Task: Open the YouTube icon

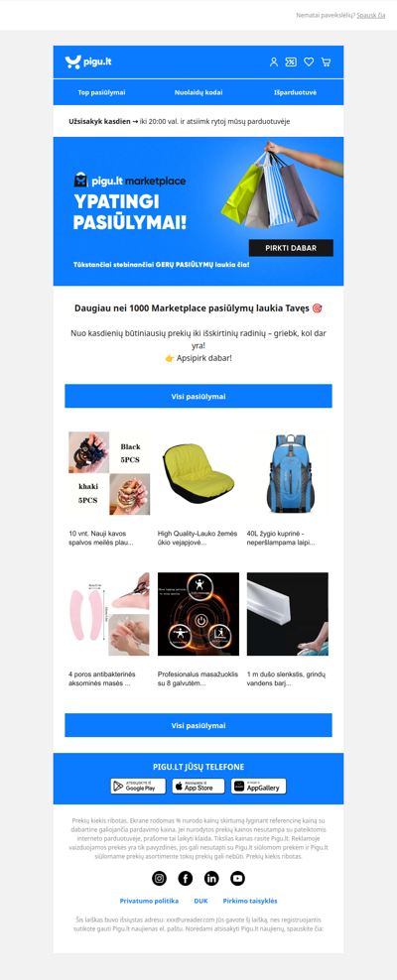Action: (237, 878)
